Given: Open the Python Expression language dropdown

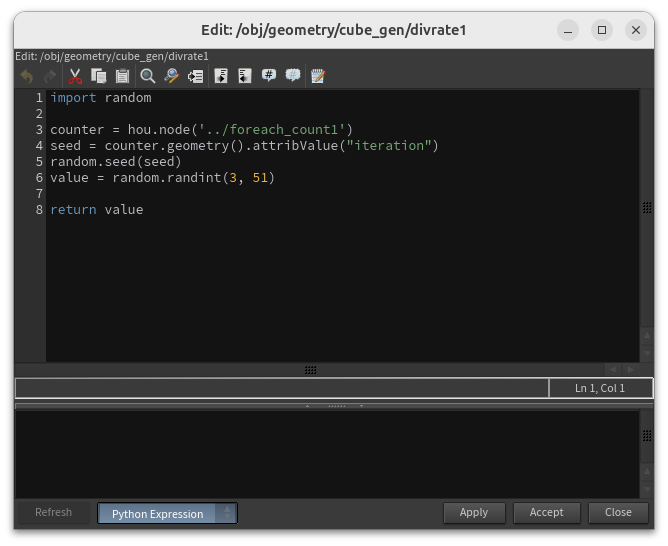Looking at the screenshot, I should (167, 513).
